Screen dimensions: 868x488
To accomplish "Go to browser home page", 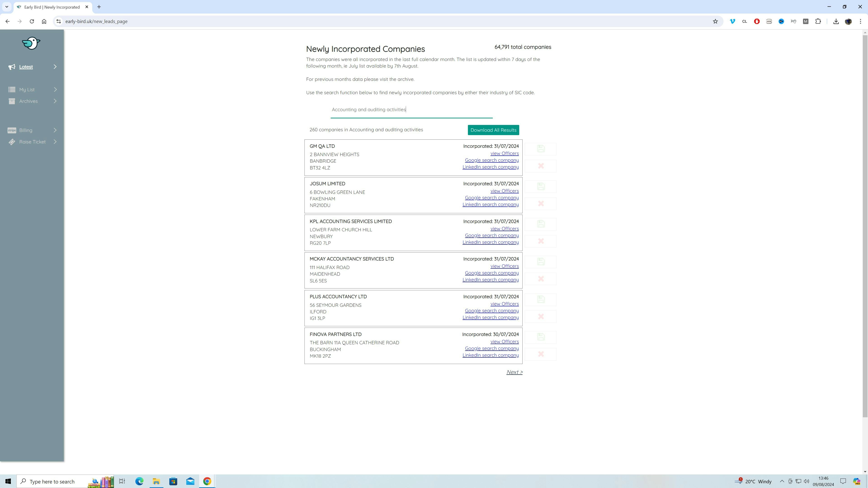I will 44,21.
